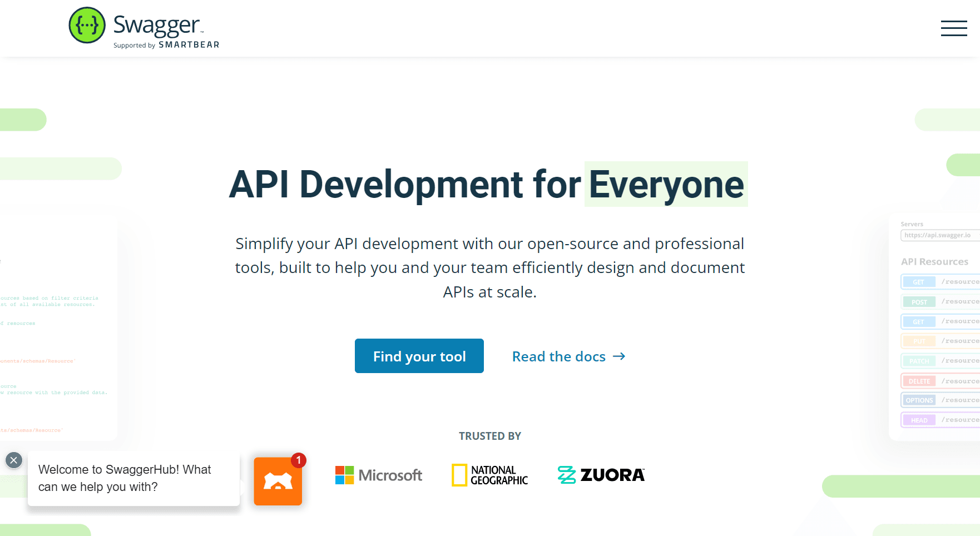Click the DELETE /resource row
The image size is (980, 536).
point(940,381)
